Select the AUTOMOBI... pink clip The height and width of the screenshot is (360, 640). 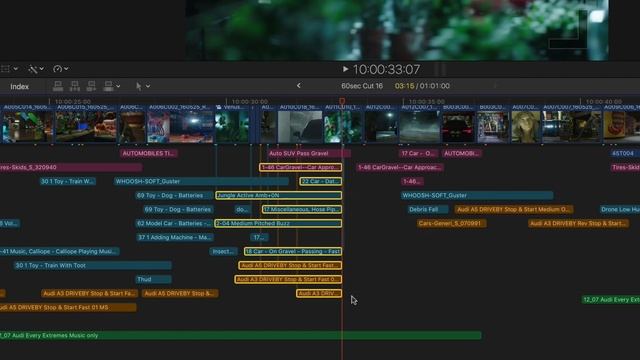pyautogui.click(x=462, y=153)
